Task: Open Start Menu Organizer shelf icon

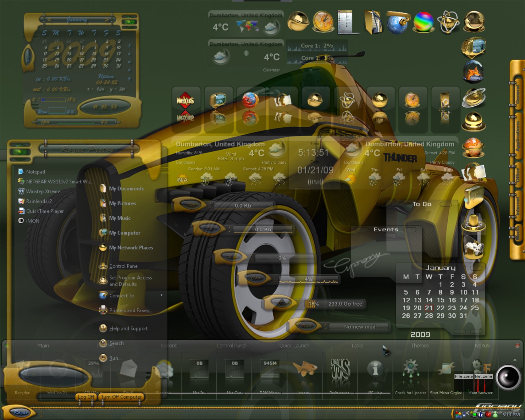Action: point(446,368)
